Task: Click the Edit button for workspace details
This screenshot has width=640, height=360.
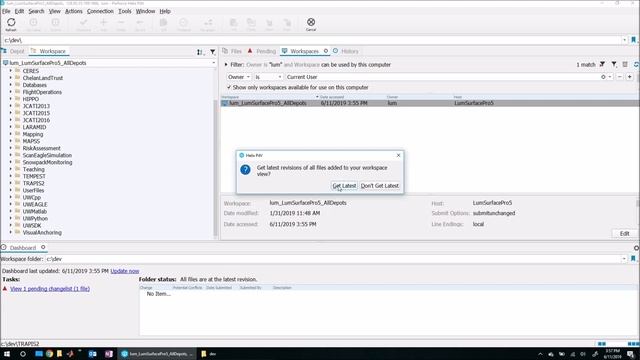Action: click(x=624, y=233)
